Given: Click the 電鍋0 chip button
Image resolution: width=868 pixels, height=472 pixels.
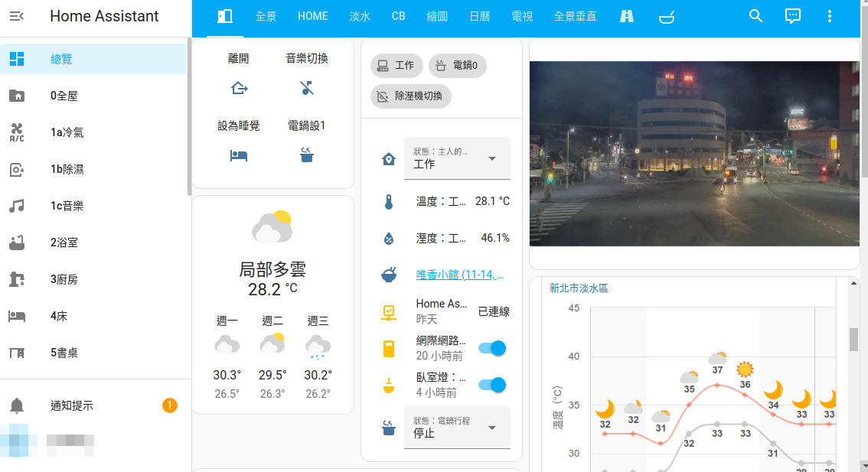Looking at the screenshot, I should [457, 65].
